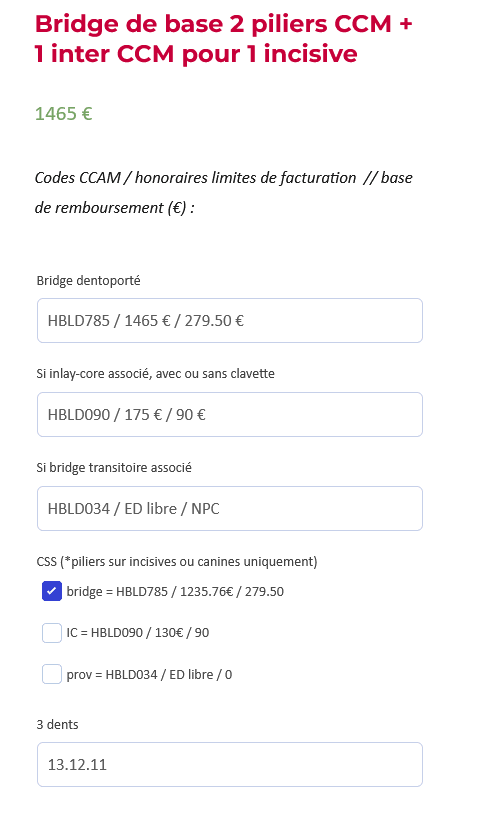Click the '3 dents' field label
Image resolution: width=497 pixels, height=815 pixels.
(x=57, y=725)
